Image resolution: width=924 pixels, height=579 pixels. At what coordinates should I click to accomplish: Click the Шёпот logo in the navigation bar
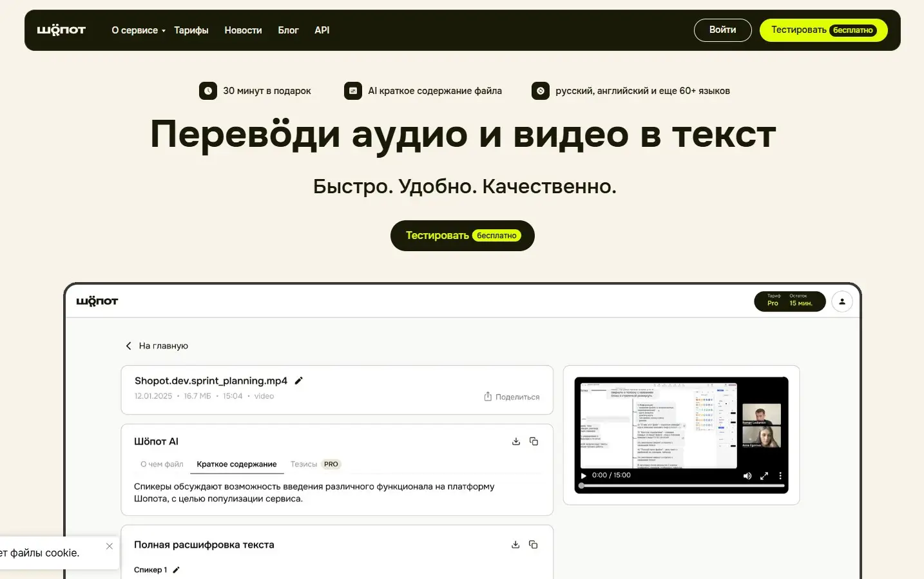(61, 30)
